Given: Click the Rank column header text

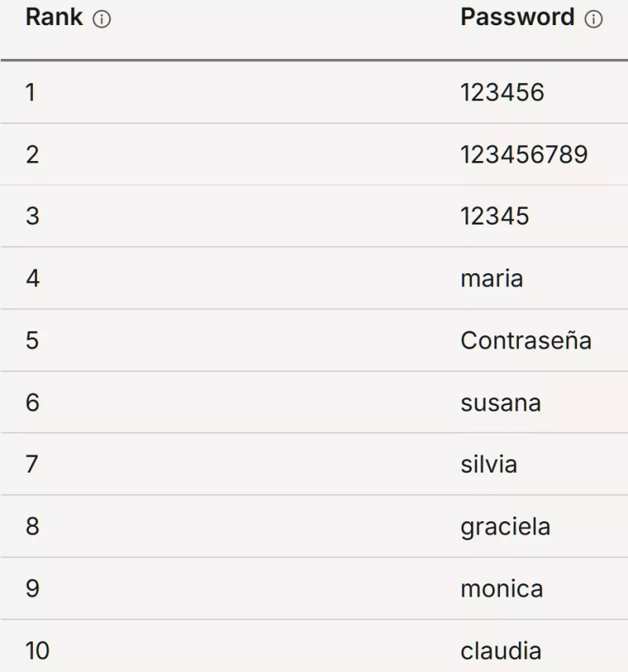Looking at the screenshot, I should (x=54, y=18).
